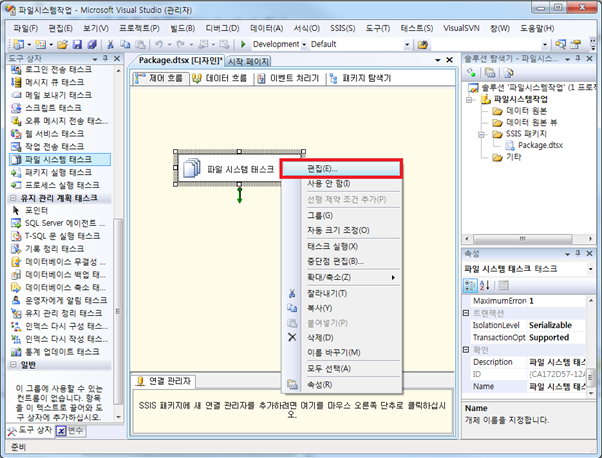
Task: Click the Categorized view icon in Properties panel
Action: (470, 285)
